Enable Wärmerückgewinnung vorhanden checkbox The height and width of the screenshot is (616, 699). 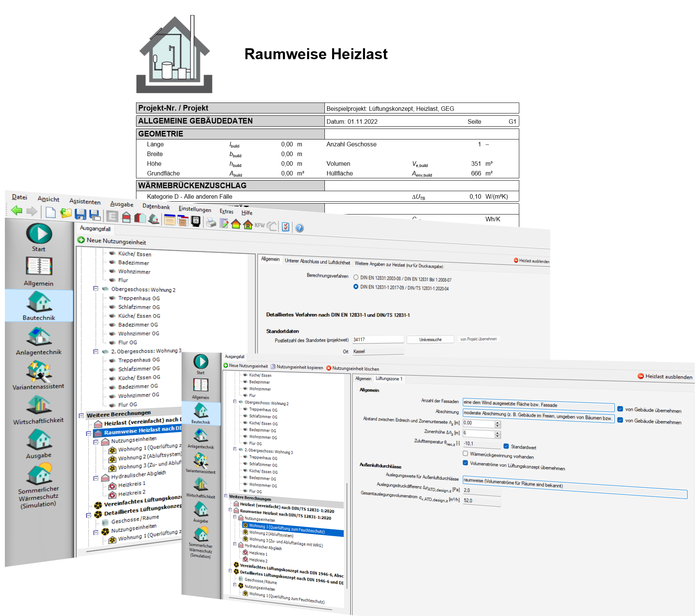465,454
